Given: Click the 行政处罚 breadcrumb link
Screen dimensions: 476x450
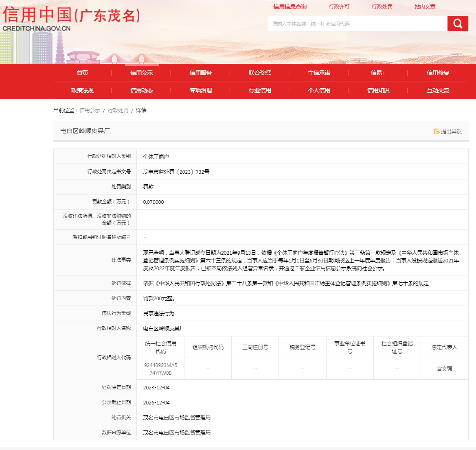Looking at the screenshot, I should pyautogui.click(x=118, y=110).
